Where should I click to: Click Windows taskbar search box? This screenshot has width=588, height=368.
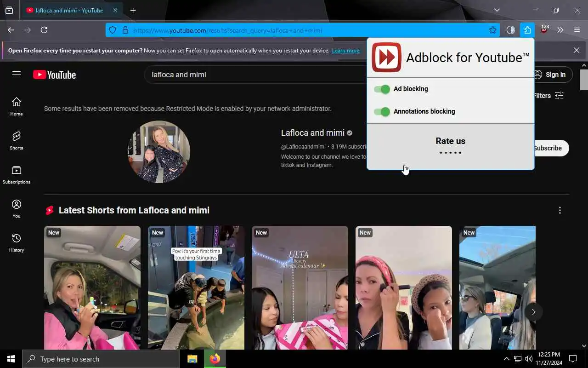(x=101, y=359)
